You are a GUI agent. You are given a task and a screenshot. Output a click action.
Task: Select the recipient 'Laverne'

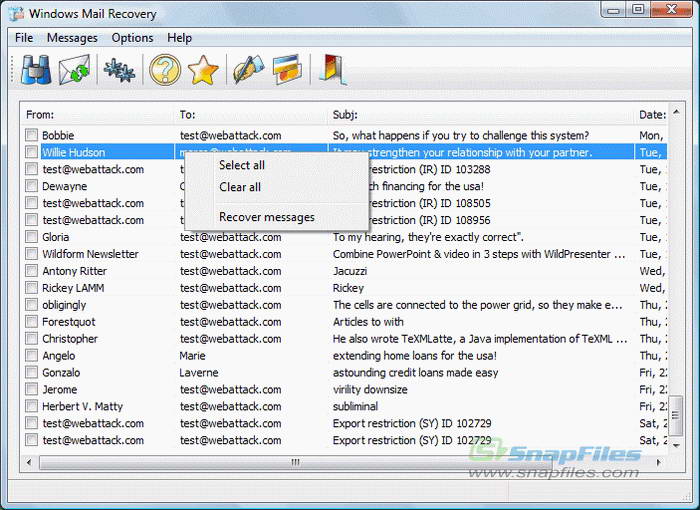199,372
